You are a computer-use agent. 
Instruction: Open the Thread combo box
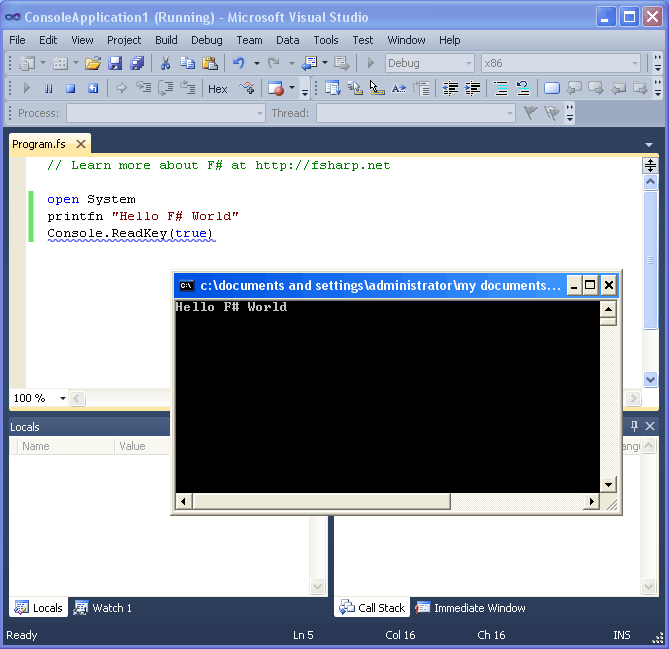click(x=416, y=113)
